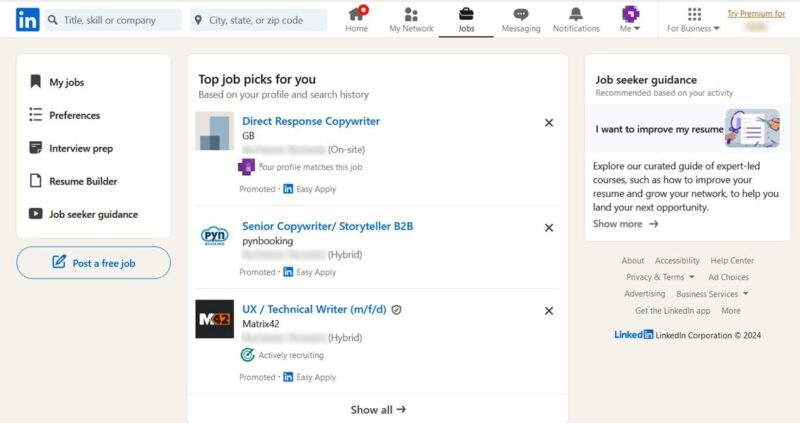Screen dimensions: 800x423
Task: Click pynbooking company name text
Action: click(x=267, y=241)
